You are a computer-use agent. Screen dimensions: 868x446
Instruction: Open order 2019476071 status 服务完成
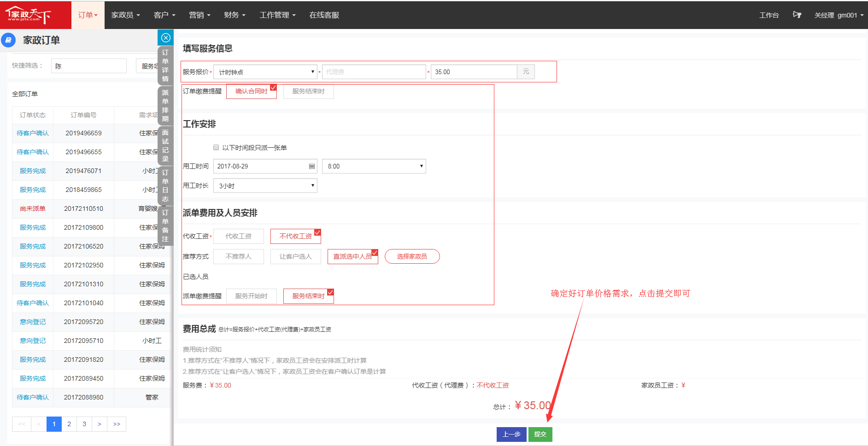(x=33, y=171)
